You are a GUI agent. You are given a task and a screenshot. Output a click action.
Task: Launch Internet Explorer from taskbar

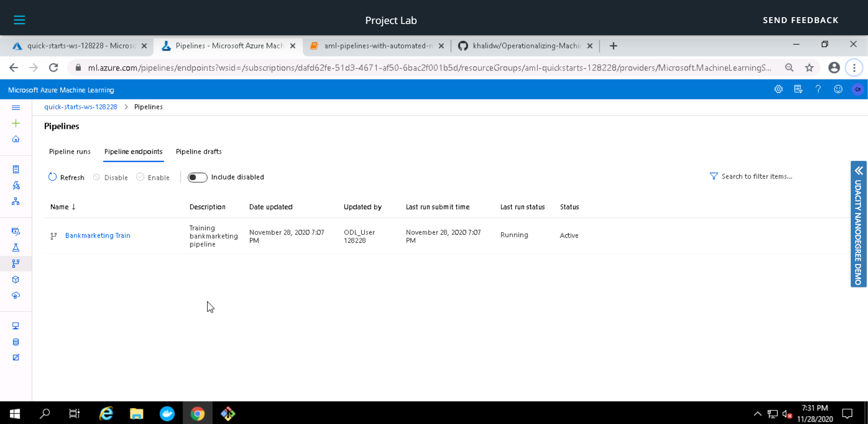pos(106,414)
